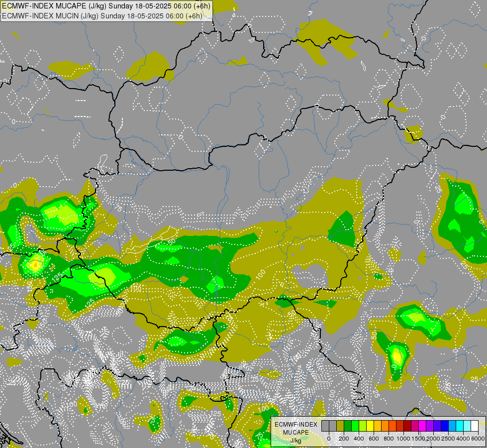Click the purple legend swatch
Image resolution: width=487 pixels, height=448 pixels.
pyautogui.click(x=430, y=426)
